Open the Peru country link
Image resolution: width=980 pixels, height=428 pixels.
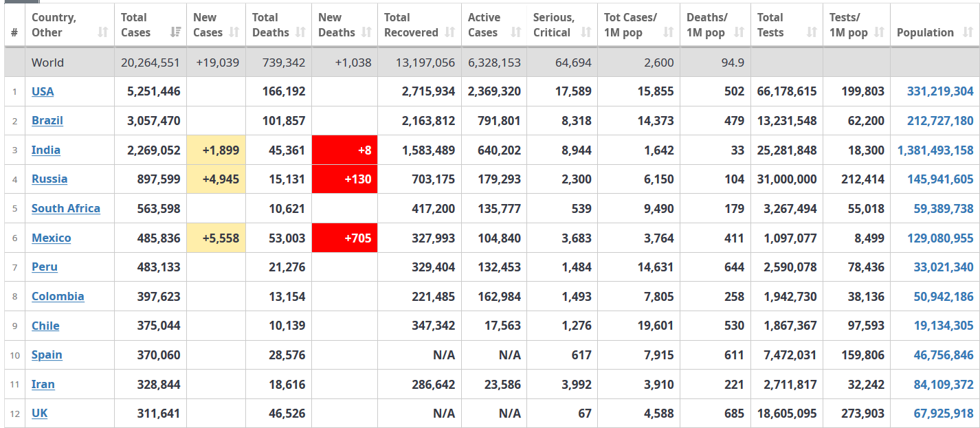(45, 267)
